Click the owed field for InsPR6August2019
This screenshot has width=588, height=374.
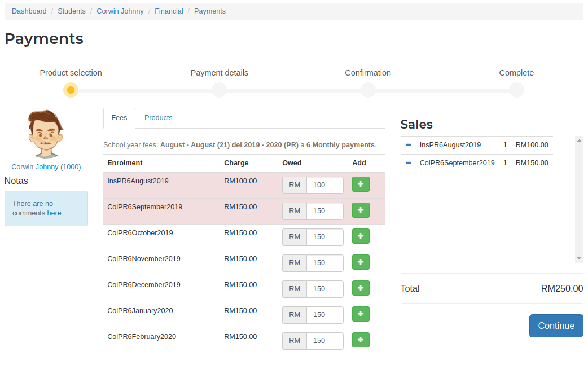[x=324, y=185]
